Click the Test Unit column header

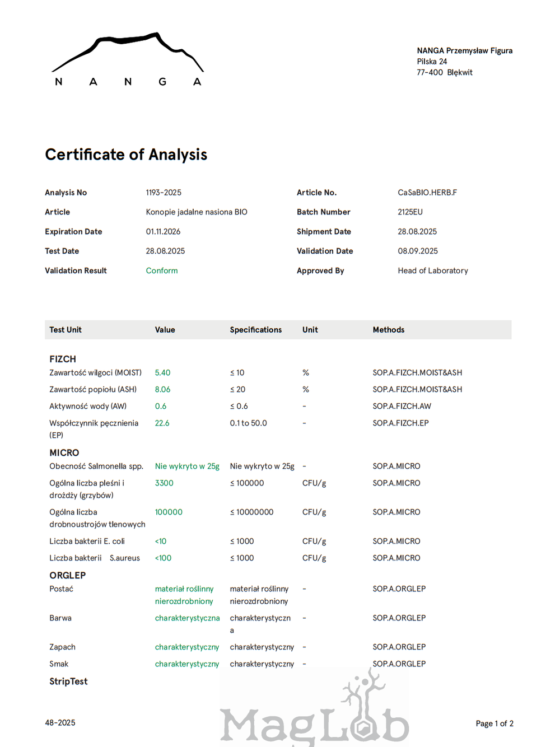click(x=66, y=330)
